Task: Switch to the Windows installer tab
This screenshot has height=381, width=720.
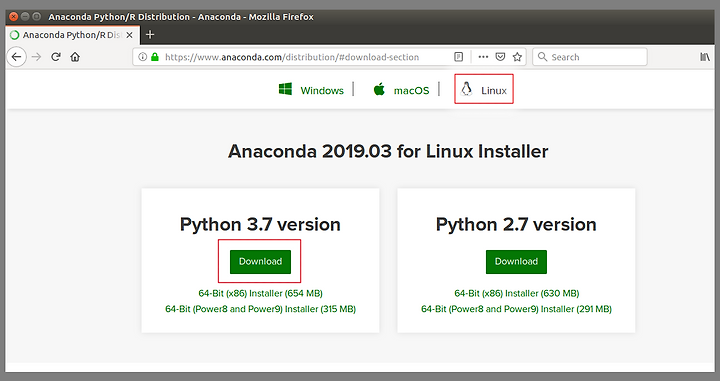Action: pyautogui.click(x=311, y=90)
